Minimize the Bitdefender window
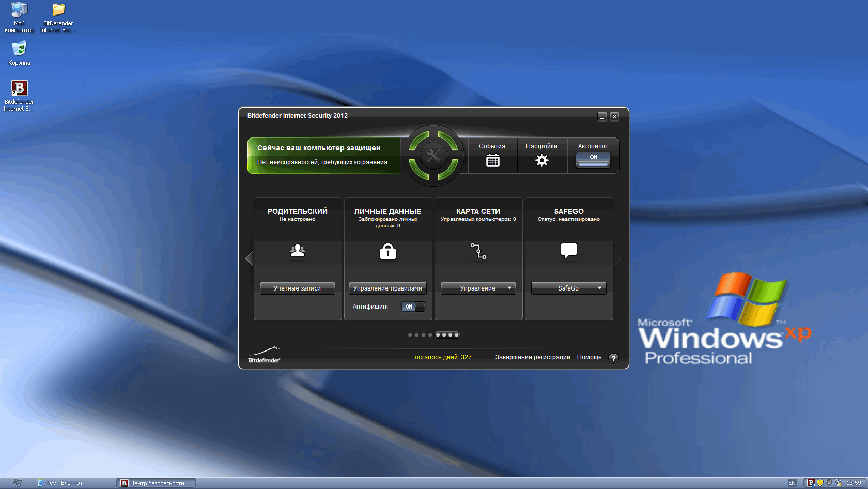 [x=602, y=116]
